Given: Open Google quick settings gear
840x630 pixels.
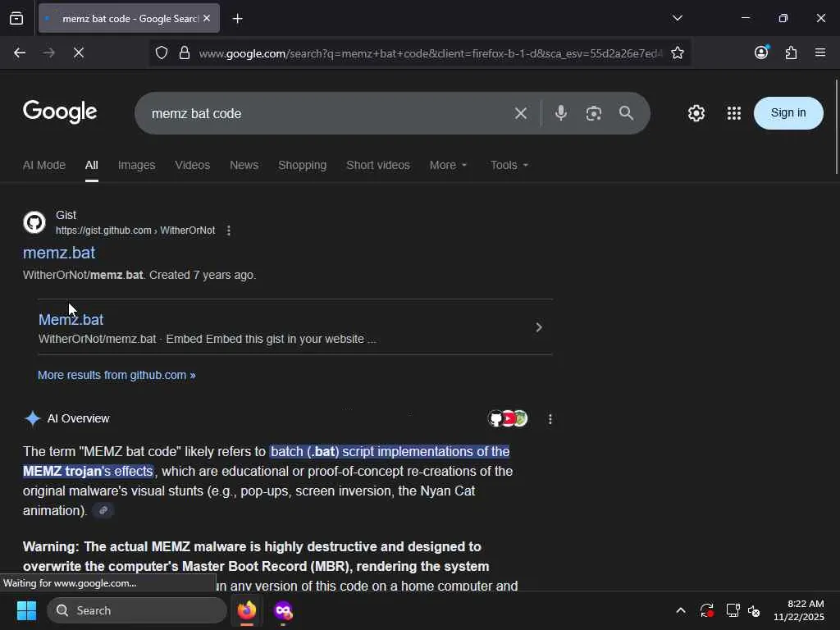Looking at the screenshot, I should (696, 113).
